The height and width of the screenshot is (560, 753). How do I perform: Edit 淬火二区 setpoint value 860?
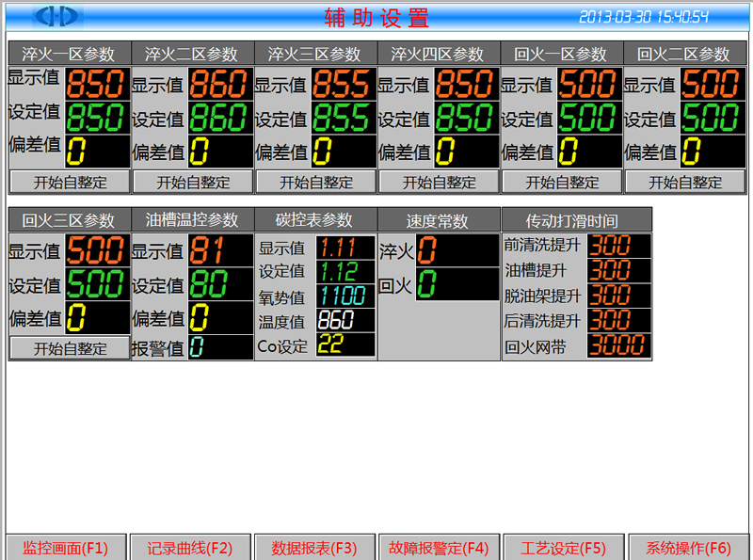pos(220,118)
